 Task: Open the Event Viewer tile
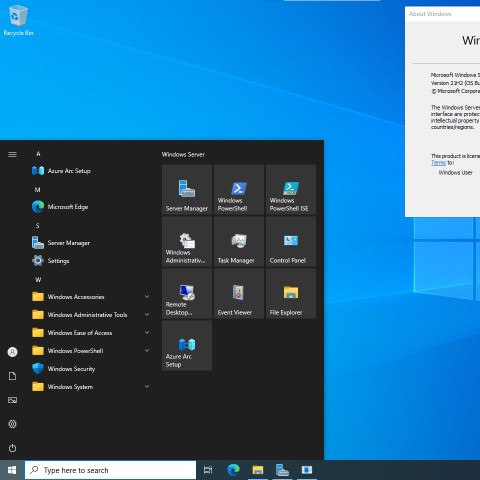[x=239, y=294]
